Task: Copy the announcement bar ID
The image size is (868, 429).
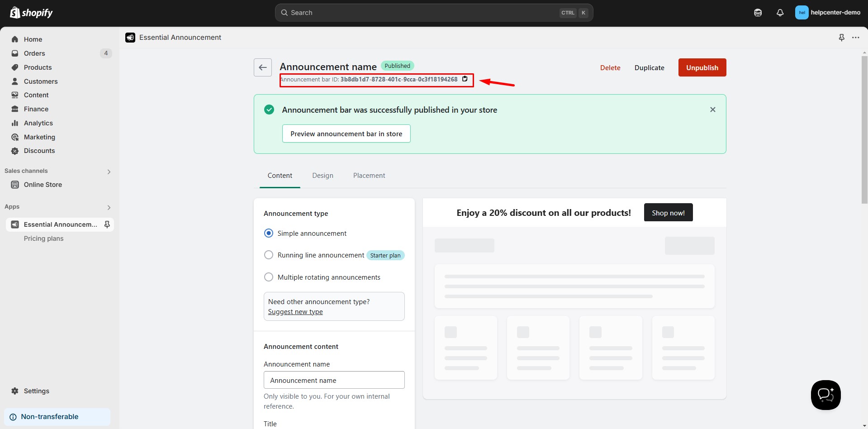Action: point(465,79)
